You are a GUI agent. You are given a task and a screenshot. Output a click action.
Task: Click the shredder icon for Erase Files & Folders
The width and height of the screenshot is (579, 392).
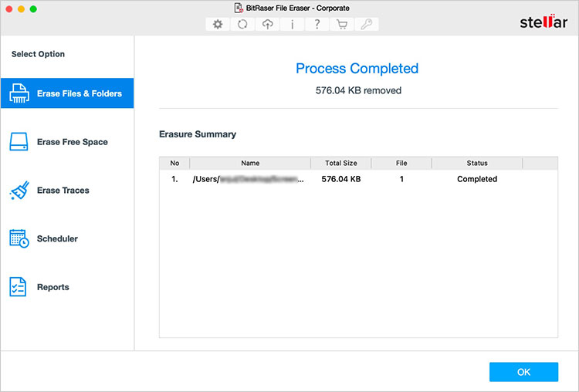(x=19, y=93)
